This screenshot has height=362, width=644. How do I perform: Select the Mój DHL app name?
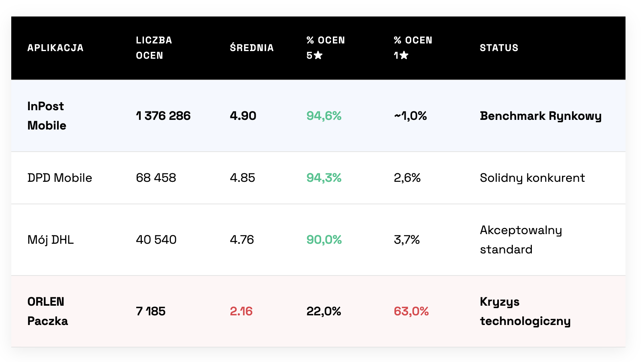(51, 240)
